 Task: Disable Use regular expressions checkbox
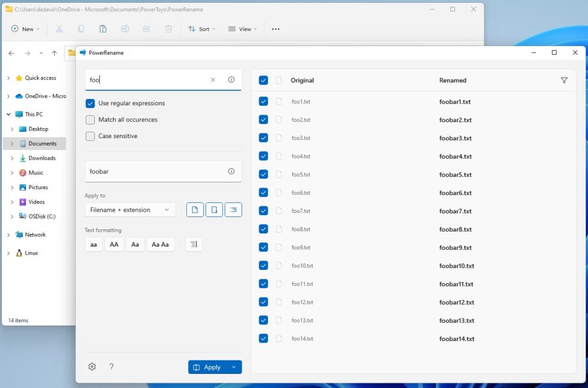(90, 103)
